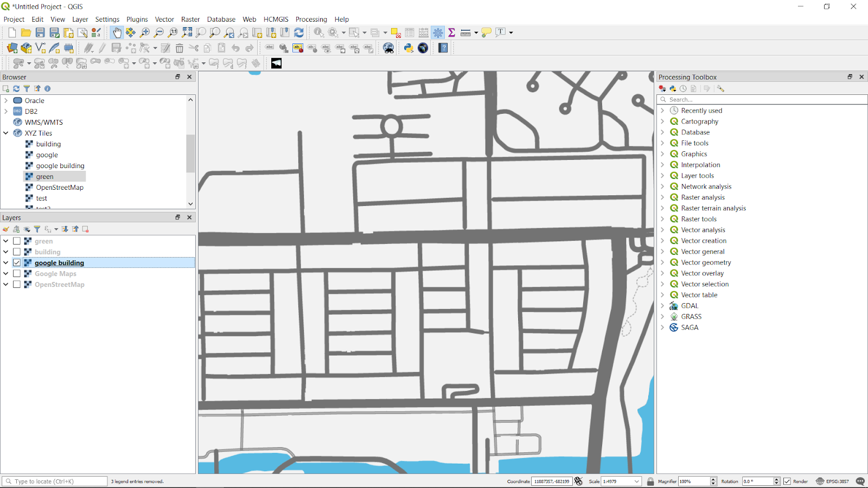Select the Pan Map tool

click(x=118, y=32)
